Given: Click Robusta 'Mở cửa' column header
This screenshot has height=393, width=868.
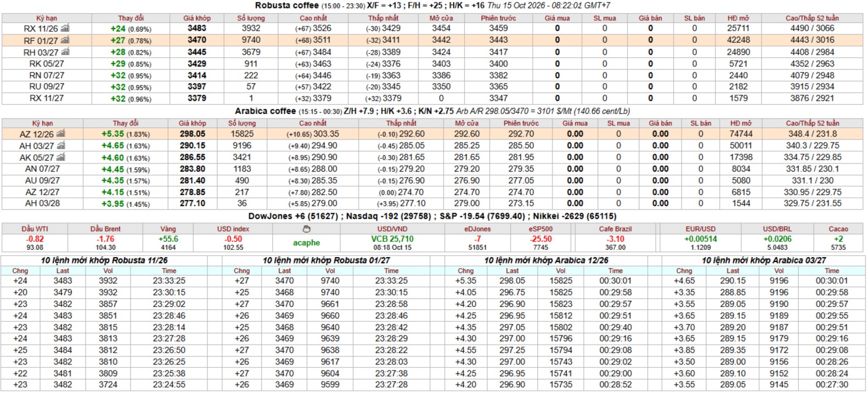Looking at the screenshot, I should click(x=441, y=18).
